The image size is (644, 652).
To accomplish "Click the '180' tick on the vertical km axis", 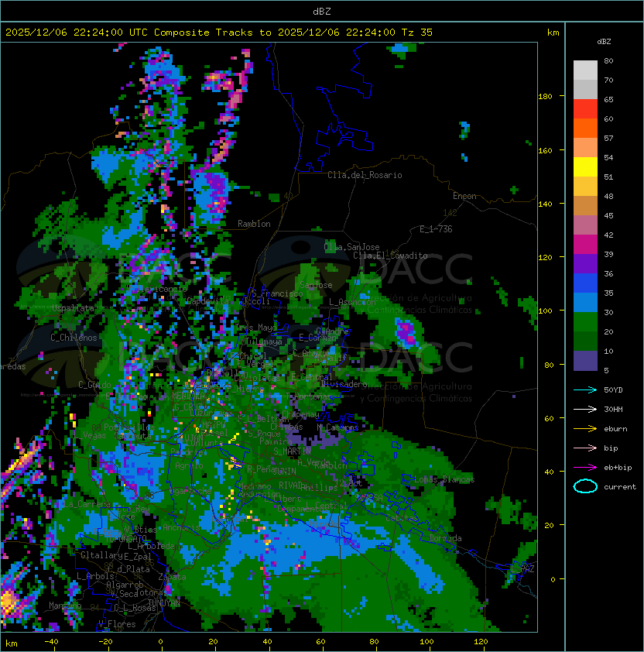I will (x=545, y=97).
